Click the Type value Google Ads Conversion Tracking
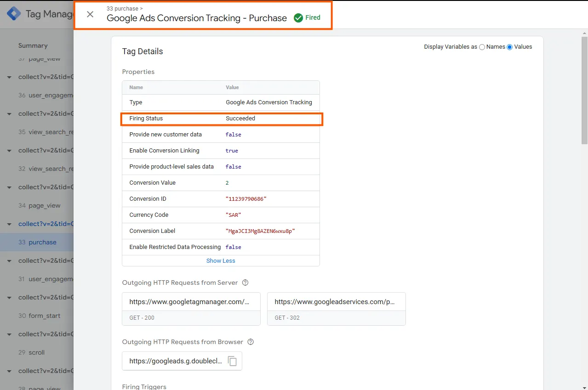Viewport: 588px width, 390px height. pyautogui.click(x=269, y=102)
